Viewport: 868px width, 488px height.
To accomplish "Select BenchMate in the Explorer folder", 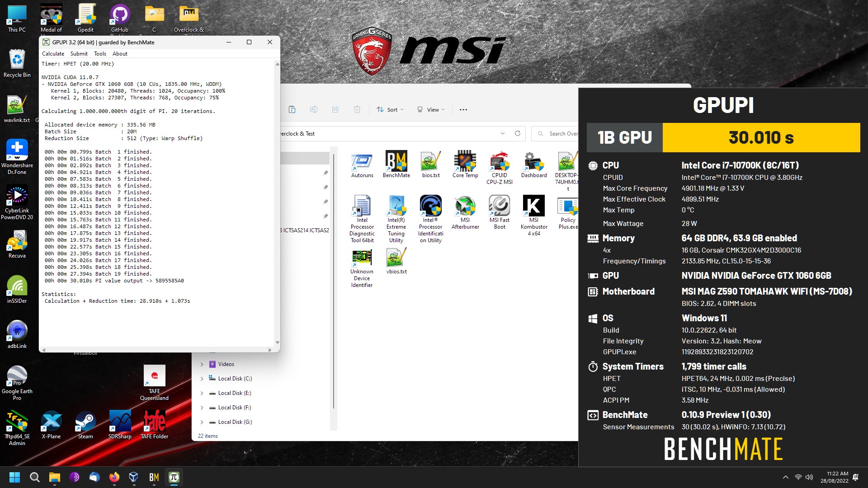I will [x=396, y=164].
